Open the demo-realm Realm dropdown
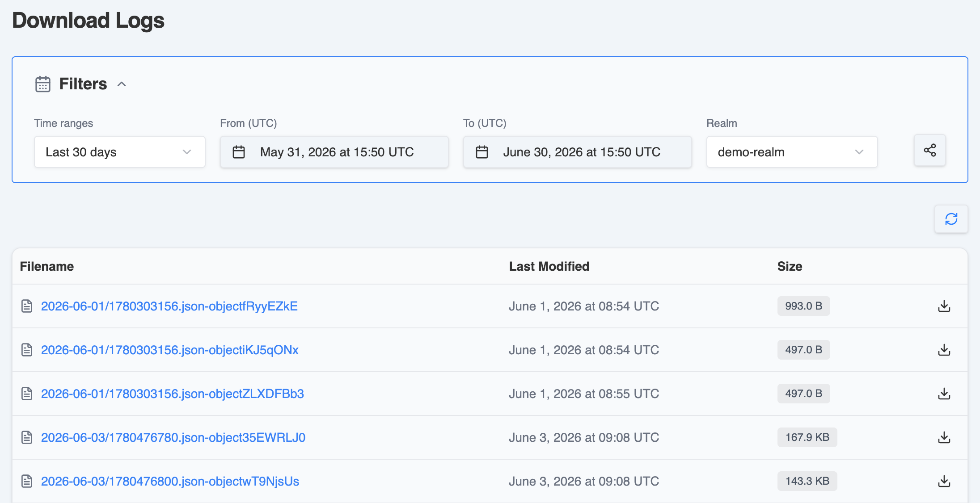Screen dimensions: 980x503 (x=792, y=152)
